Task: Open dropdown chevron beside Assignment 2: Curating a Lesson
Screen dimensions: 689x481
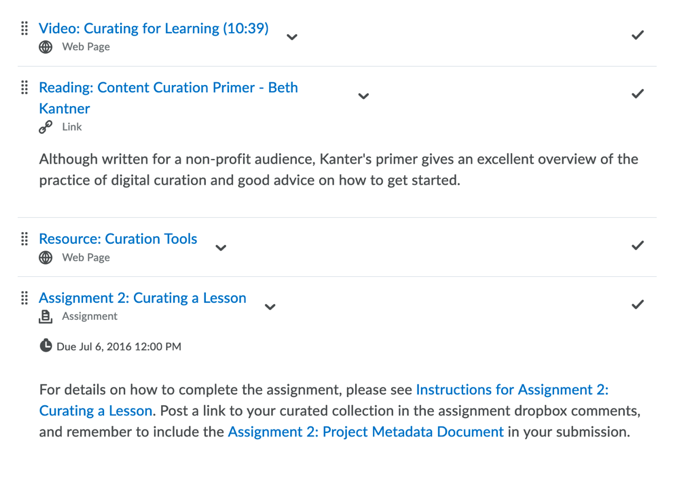Action: pos(269,306)
